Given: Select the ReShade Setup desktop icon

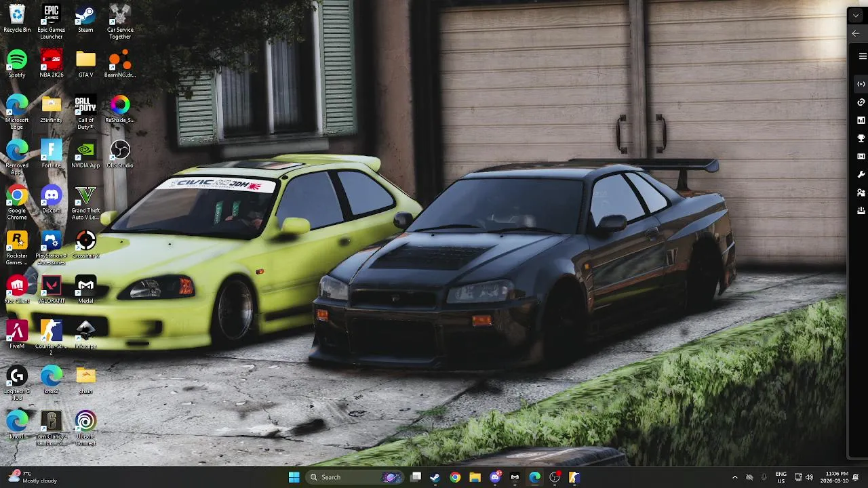Looking at the screenshot, I should pyautogui.click(x=120, y=109).
